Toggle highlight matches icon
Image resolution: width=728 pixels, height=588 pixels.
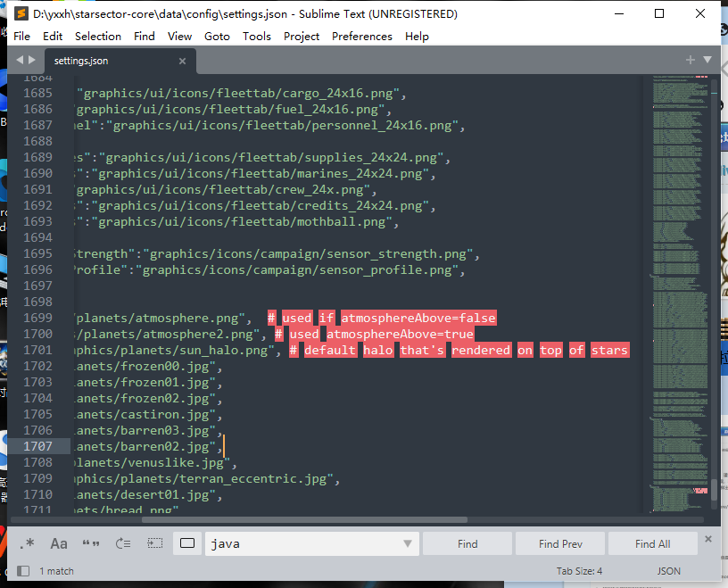(x=187, y=543)
